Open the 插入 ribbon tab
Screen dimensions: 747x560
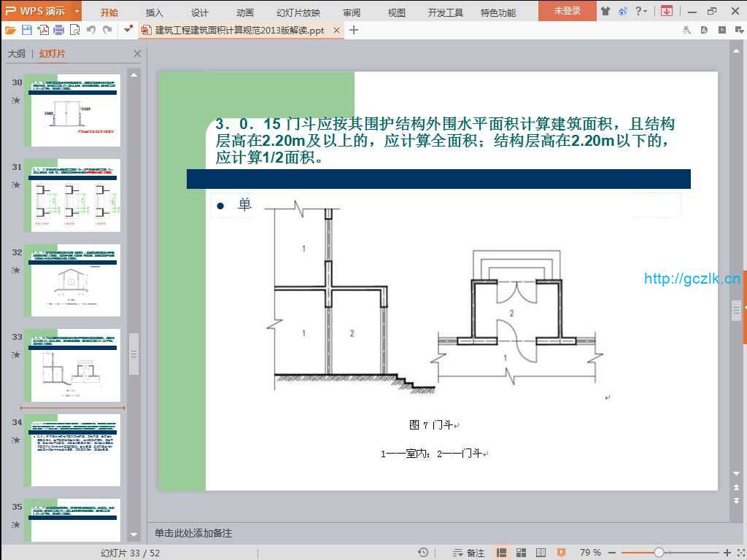coord(155,12)
